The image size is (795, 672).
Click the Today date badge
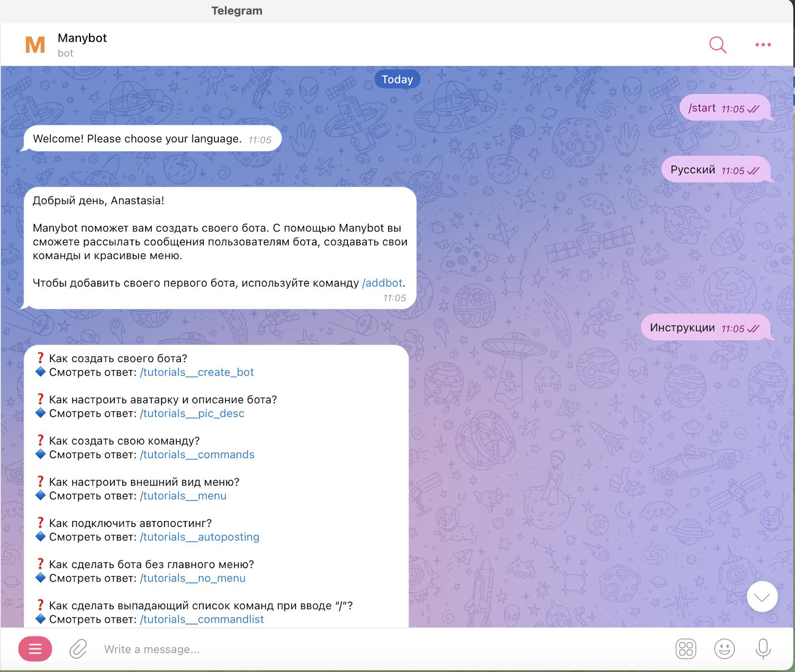(397, 79)
